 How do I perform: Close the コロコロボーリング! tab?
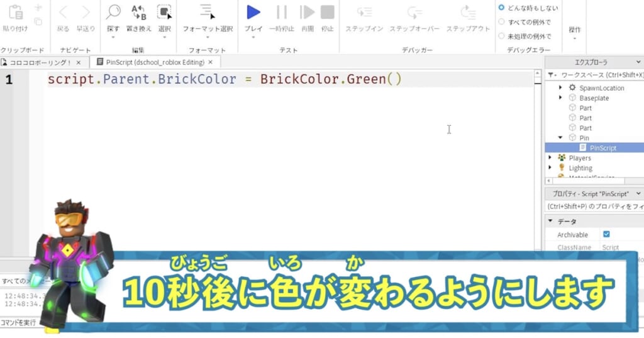point(79,62)
